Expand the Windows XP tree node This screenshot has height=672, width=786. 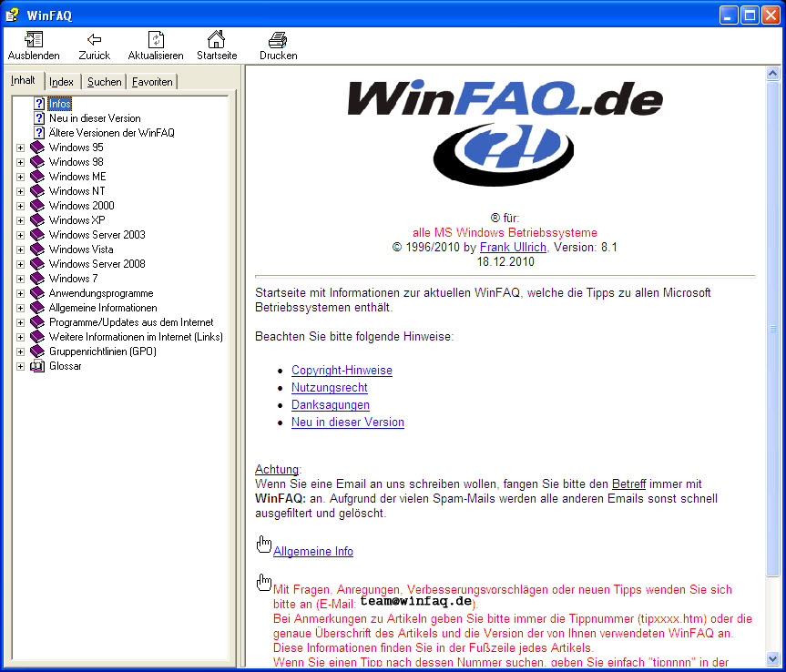pyautogui.click(x=21, y=220)
